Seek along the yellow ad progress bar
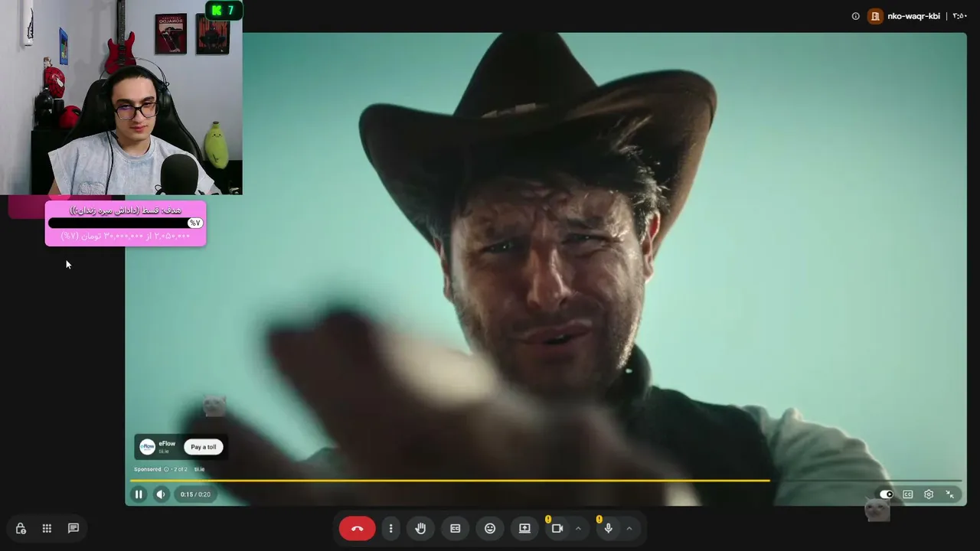The image size is (980, 551). click(546, 481)
